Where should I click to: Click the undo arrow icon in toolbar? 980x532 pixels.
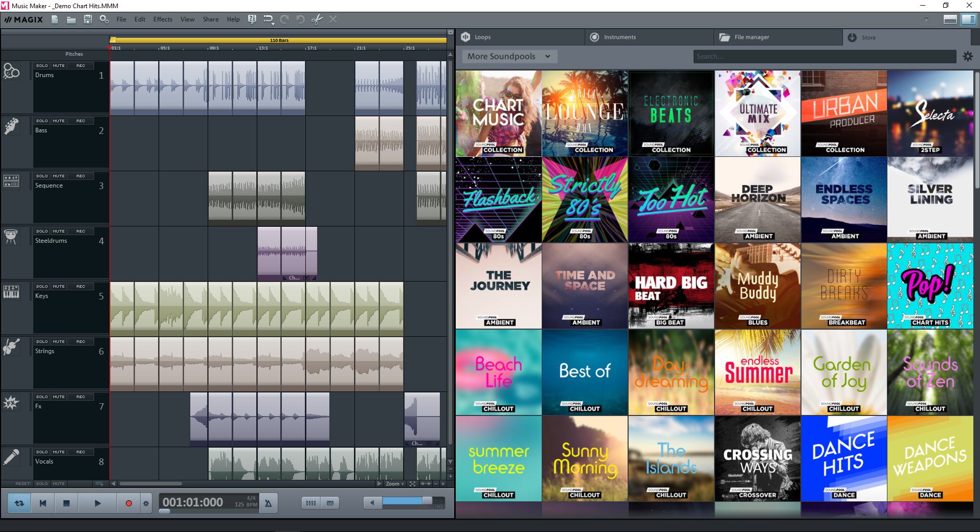point(301,19)
